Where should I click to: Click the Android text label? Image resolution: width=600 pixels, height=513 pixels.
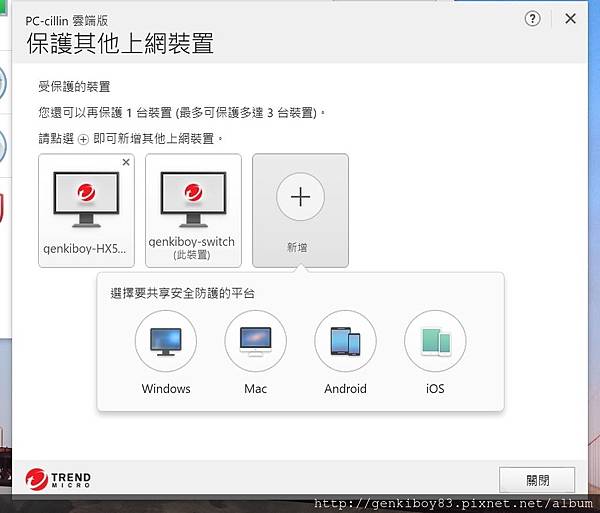point(346,389)
